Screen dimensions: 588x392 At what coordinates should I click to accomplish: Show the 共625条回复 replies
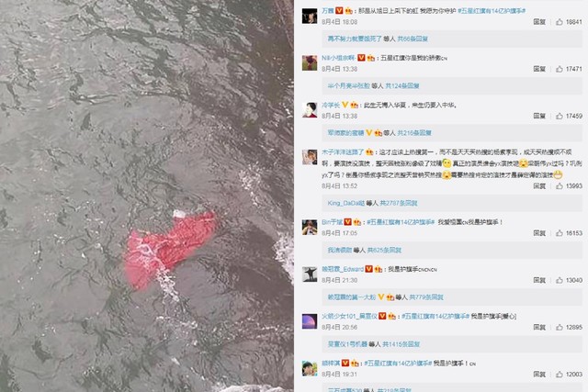384,250
